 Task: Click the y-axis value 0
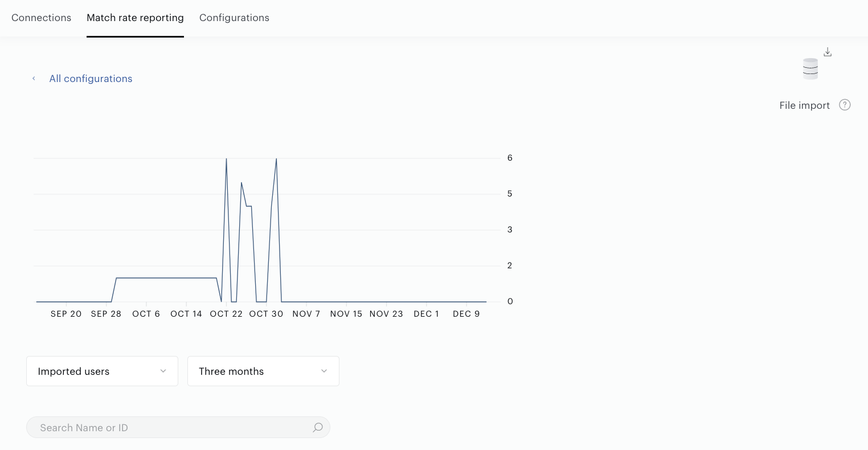click(x=510, y=301)
